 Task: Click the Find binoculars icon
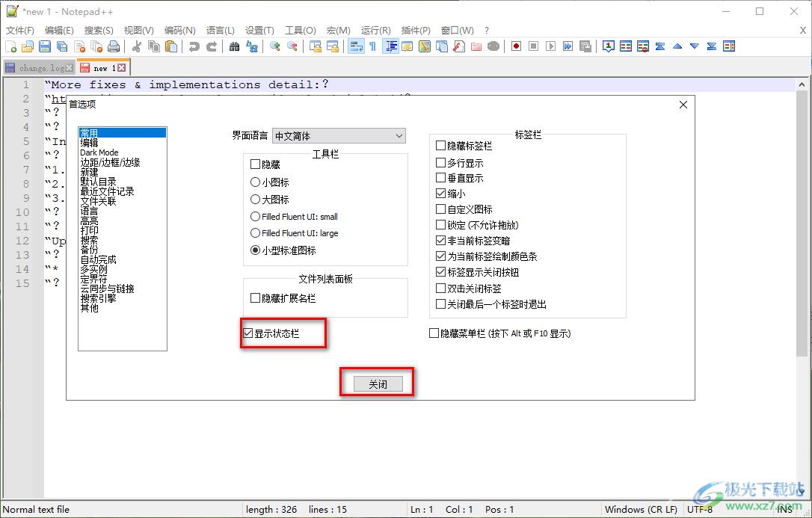point(235,46)
